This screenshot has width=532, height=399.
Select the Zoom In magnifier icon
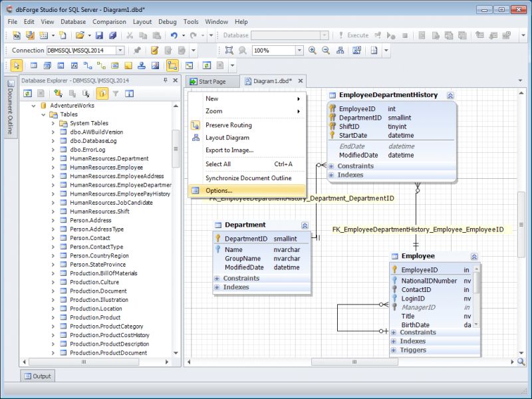[313, 50]
